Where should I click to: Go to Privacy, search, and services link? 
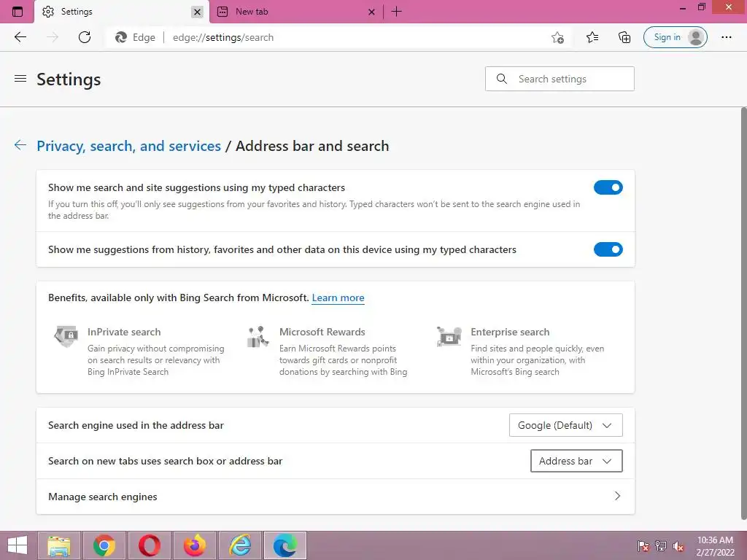pos(128,146)
